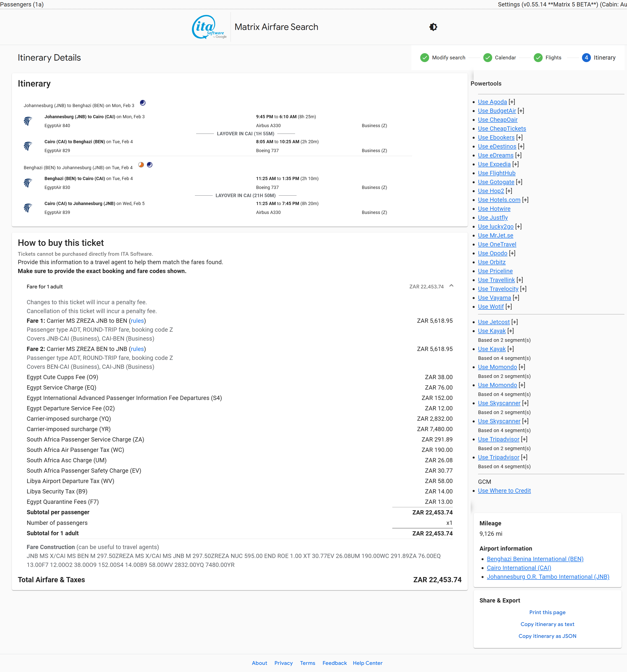
Task: Expand the [+] next to Use Jetcost
Action: coord(514,322)
